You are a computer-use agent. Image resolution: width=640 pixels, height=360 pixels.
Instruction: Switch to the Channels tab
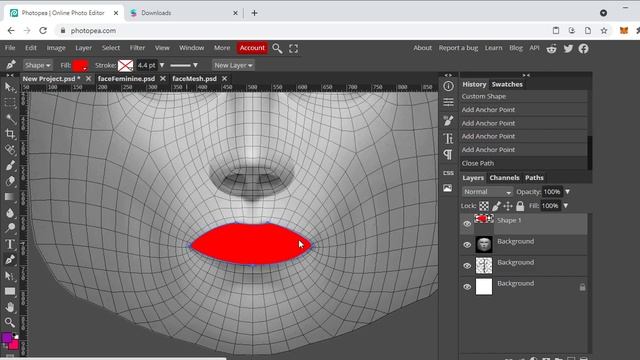tap(504, 178)
